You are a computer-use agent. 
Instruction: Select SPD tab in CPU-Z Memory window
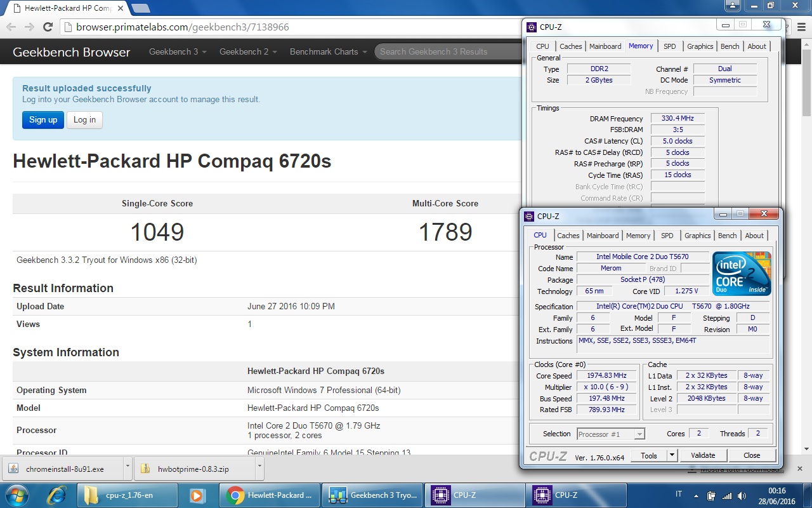click(670, 46)
